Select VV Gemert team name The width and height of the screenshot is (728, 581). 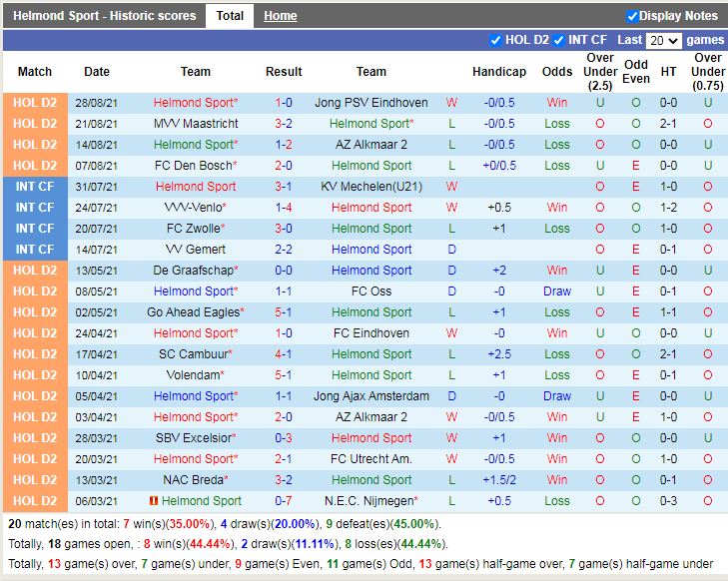[x=196, y=250]
